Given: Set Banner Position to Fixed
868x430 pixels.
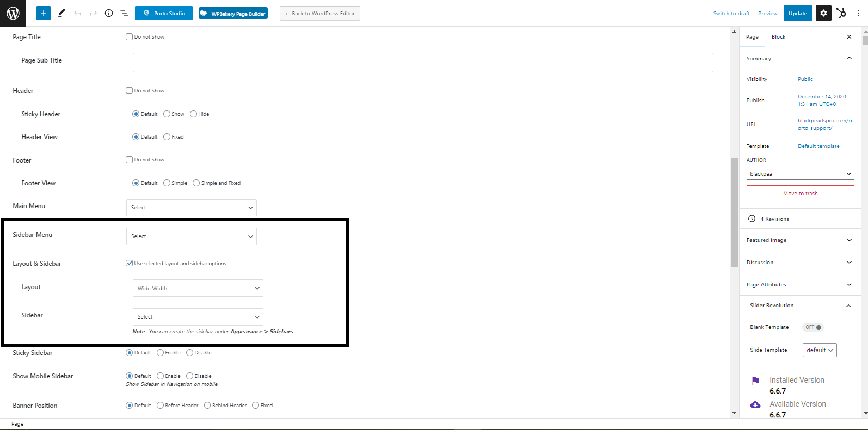Looking at the screenshot, I should click(x=255, y=406).
